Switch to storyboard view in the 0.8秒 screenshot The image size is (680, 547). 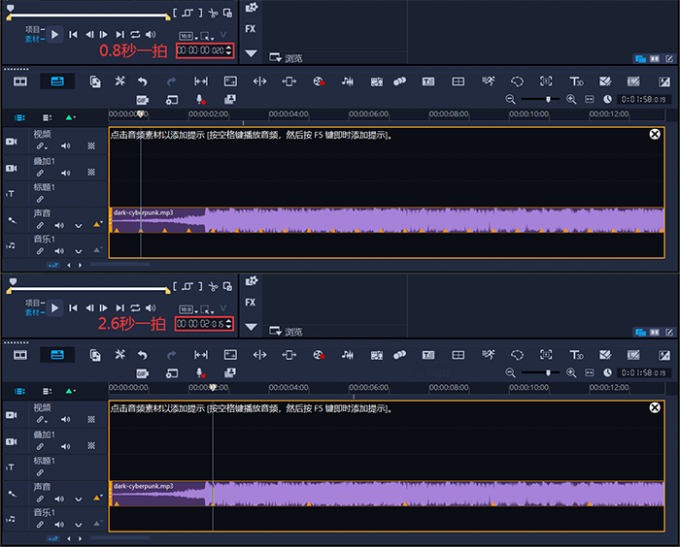click(x=20, y=82)
